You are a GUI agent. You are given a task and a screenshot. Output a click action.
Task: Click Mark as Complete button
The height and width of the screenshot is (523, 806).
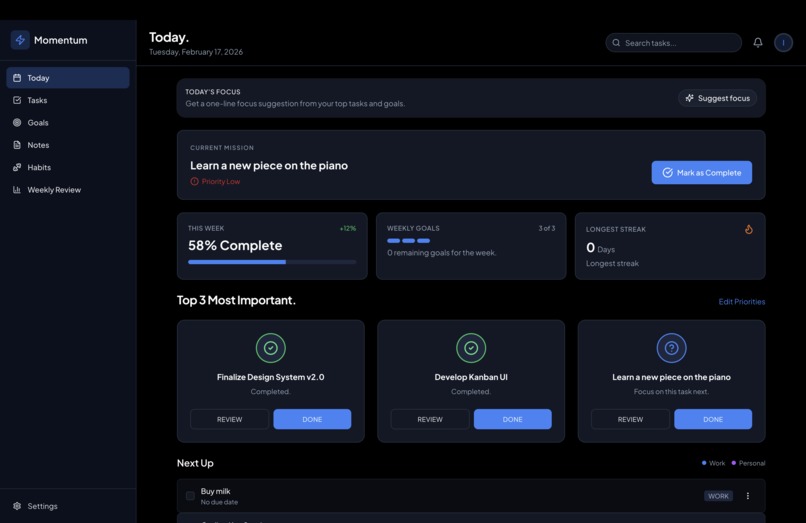coord(702,172)
